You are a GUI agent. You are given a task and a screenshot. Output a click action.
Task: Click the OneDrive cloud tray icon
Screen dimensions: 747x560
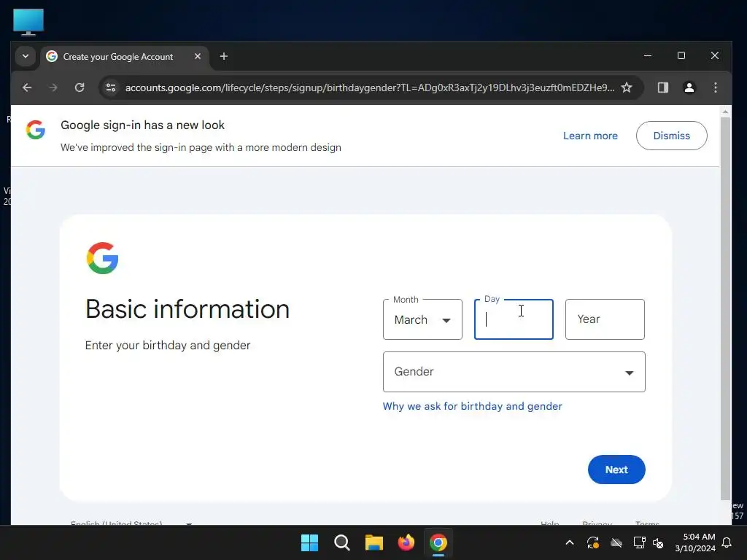pyautogui.click(x=616, y=542)
